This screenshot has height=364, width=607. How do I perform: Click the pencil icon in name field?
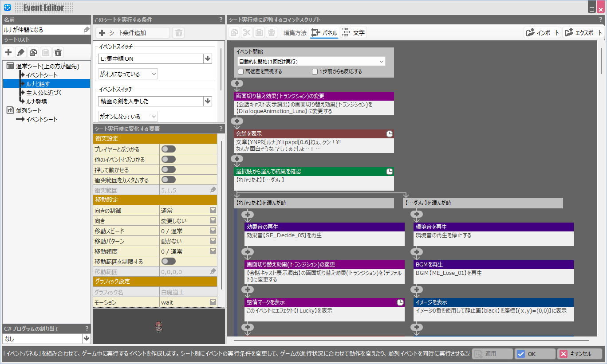click(87, 30)
